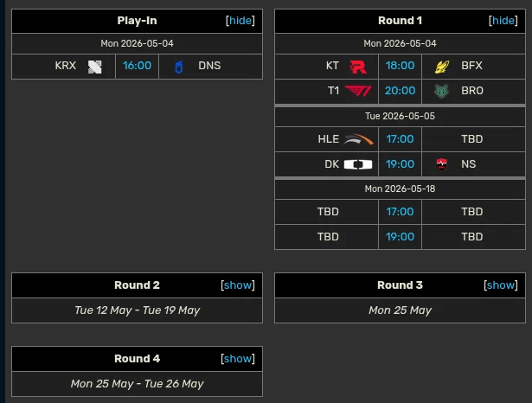Show the Round 4 matches
The image size is (532, 403).
[238, 359]
